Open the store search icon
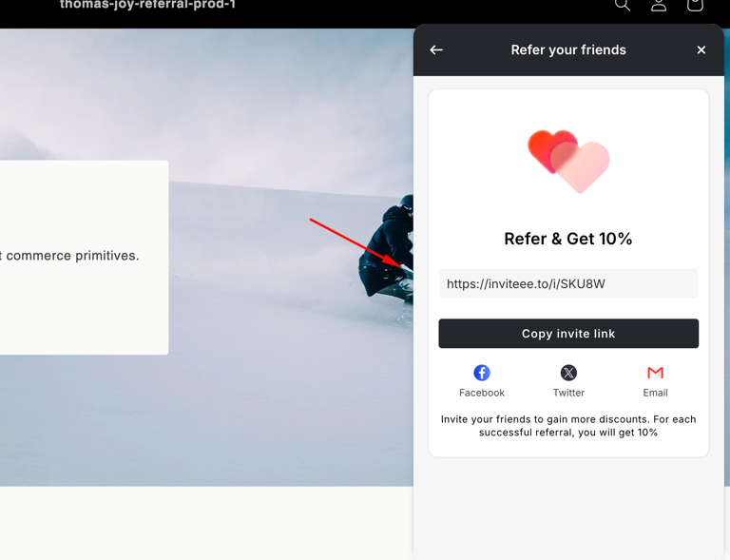The width and height of the screenshot is (730, 560). point(623,5)
